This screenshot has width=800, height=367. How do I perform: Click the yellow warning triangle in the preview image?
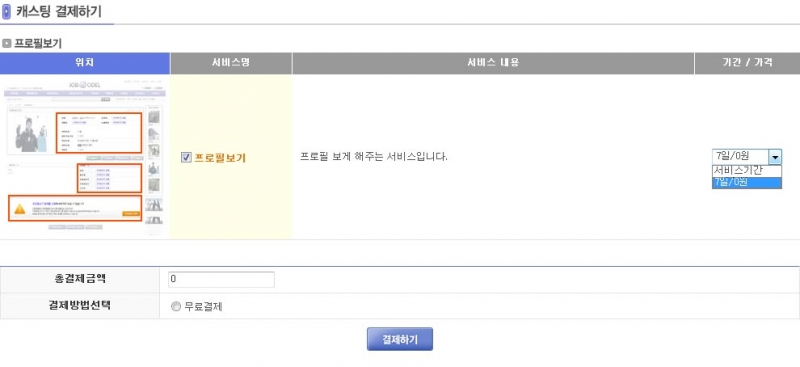click(20, 209)
